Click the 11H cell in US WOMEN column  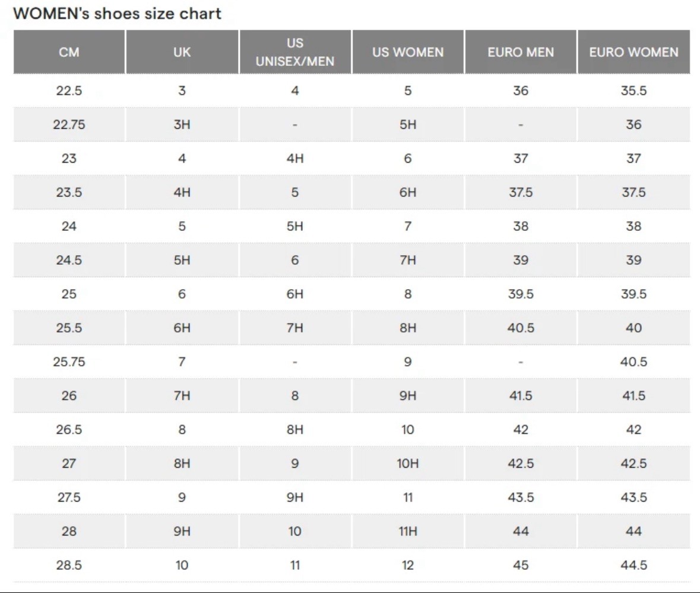pyautogui.click(x=408, y=531)
